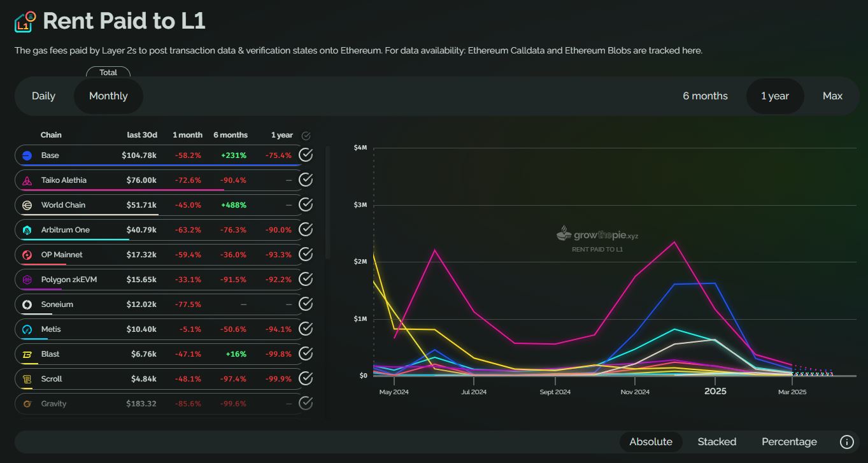Click the Metis chain icon
868x463 pixels.
26,329
